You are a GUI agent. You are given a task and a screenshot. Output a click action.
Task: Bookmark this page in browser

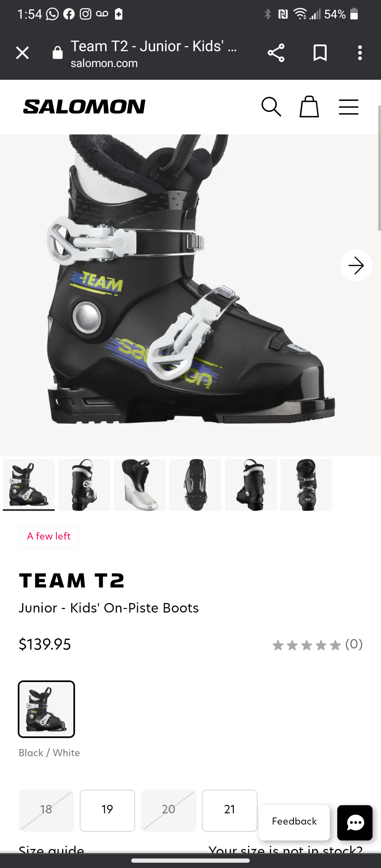coord(320,53)
